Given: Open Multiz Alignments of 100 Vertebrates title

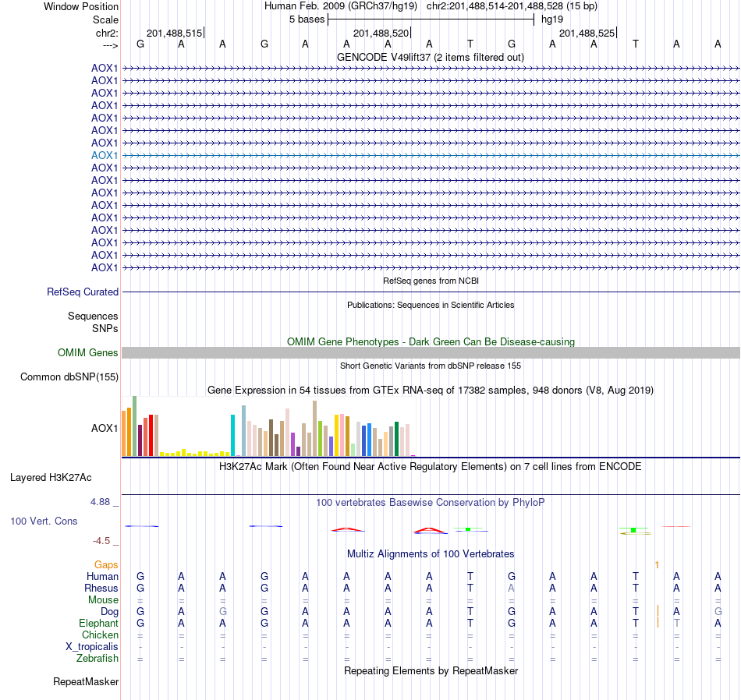Looking at the screenshot, I should (x=431, y=554).
